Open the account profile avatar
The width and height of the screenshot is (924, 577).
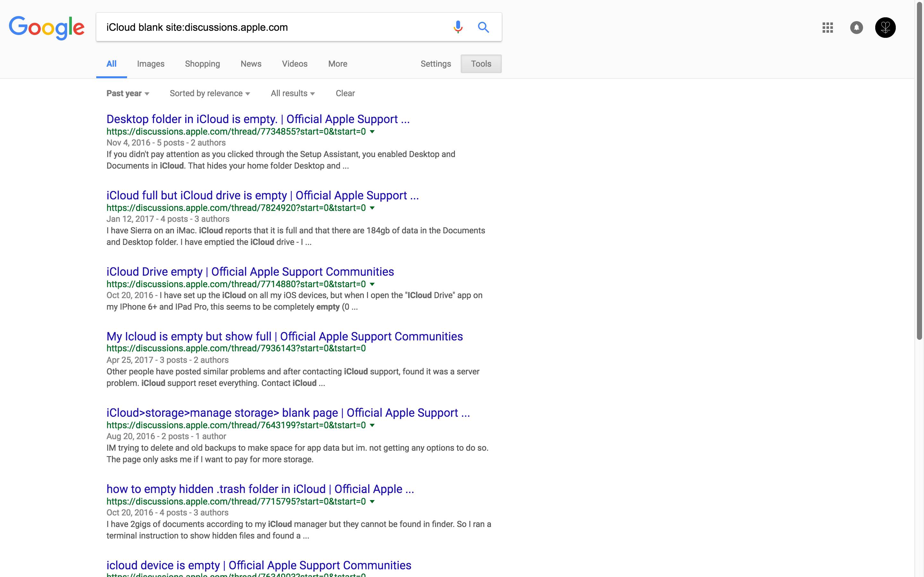pos(885,28)
